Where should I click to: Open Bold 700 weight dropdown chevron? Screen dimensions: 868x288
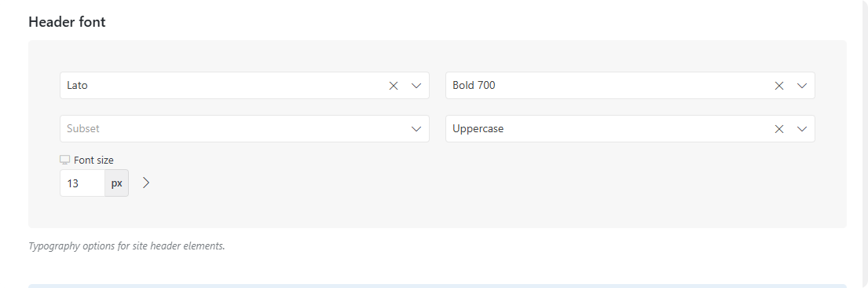coord(802,86)
